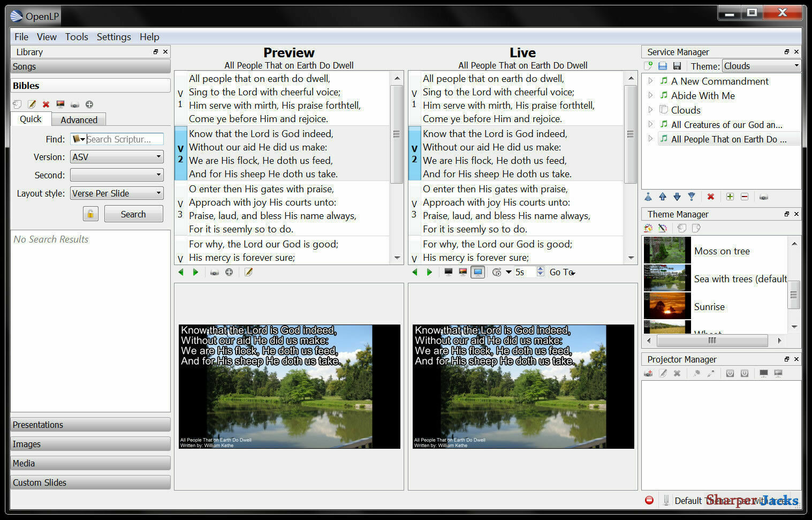Expand the Clouds service item
The image size is (812, 520).
[650, 110]
